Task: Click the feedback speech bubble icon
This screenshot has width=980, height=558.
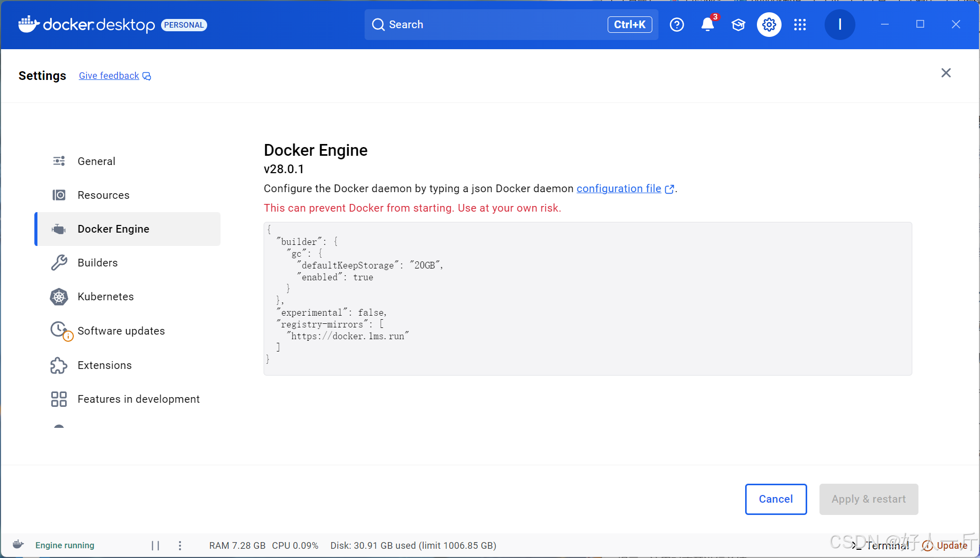Action: point(147,76)
